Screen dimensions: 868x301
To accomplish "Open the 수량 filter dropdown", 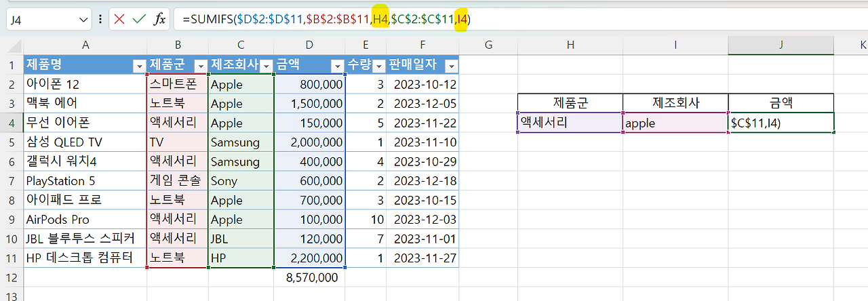I will [x=379, y=66].
